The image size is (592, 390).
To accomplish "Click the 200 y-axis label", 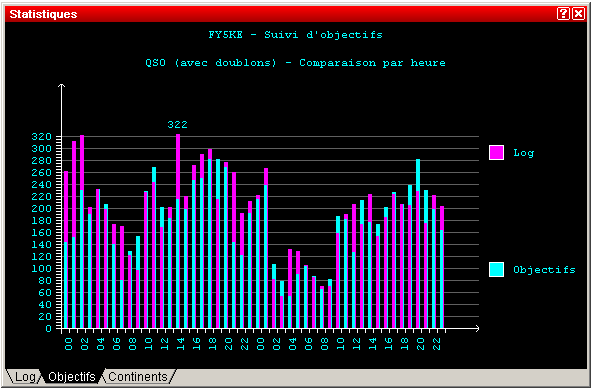I will pos(43,208).
